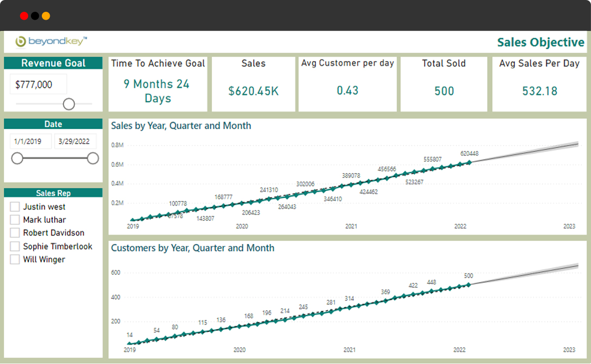The height and width of the screenshot is (364, 591).
Task: Check the Will Winger checkbox
Action: 14,259
